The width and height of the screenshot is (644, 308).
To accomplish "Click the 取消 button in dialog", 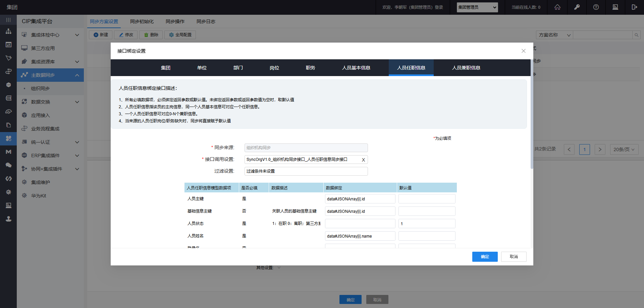I will click(514, 257).
